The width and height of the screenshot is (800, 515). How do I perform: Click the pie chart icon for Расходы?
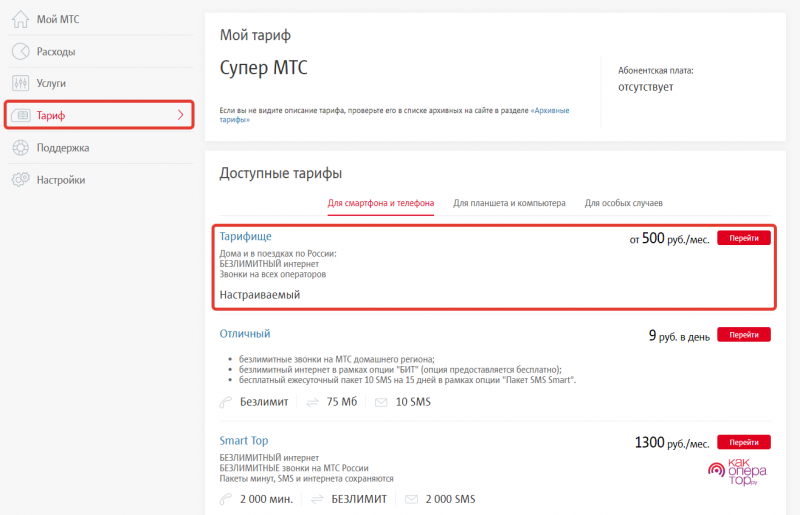click(x=20, y=52)
